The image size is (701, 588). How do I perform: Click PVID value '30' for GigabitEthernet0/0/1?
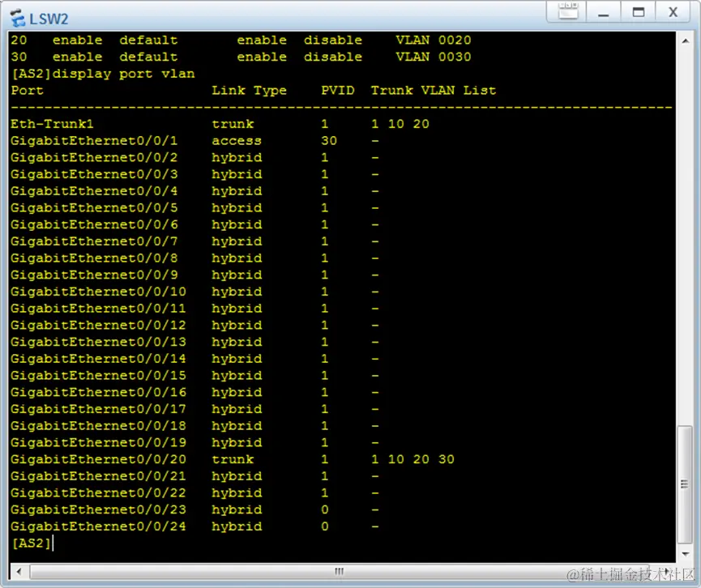329,141
